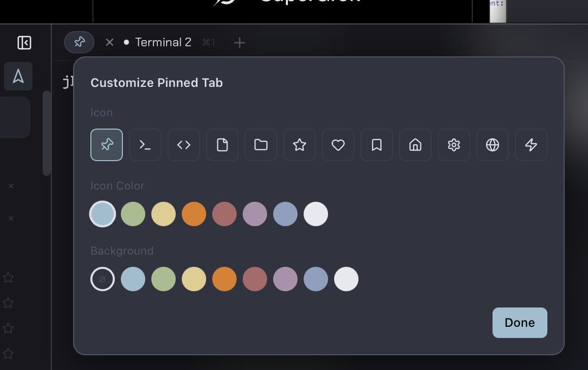Set background to white
The height and width of the screenshot is (370, 588).
(346, 279)
